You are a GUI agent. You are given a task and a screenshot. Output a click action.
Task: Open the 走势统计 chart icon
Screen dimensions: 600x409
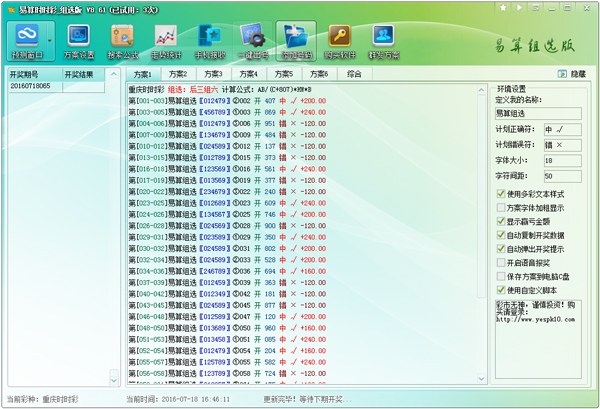[x=166, y=43]
